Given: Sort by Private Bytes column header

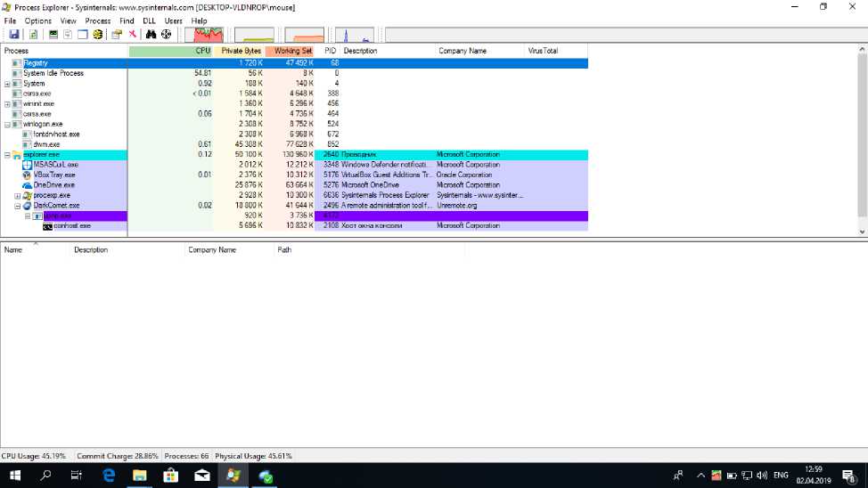Looking at the screenshot, I should tap(239, 51).
